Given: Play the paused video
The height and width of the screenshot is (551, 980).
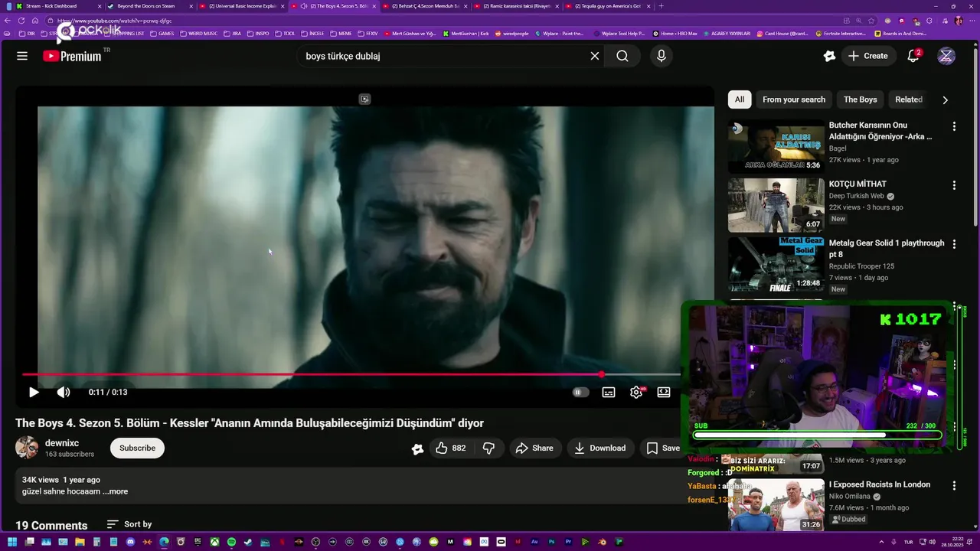Looking at the screenshot, I should [x=34, y=392].
